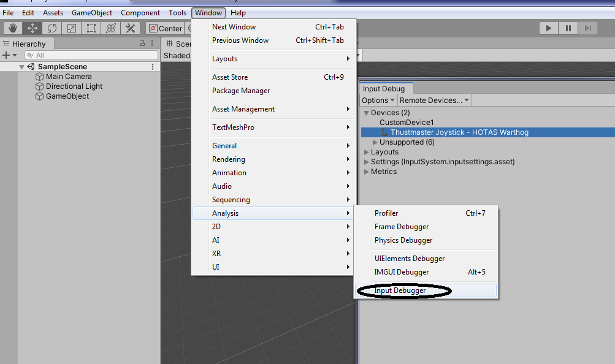This screenshot has width=615, height=364.
Task: Expand the General submenu
Action: [x=274, y=146]
